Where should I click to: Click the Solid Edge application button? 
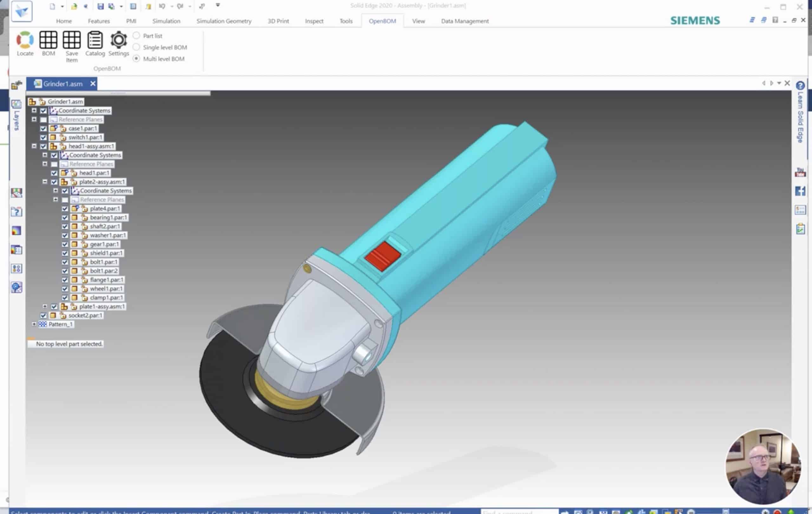(x=22, y=11)
